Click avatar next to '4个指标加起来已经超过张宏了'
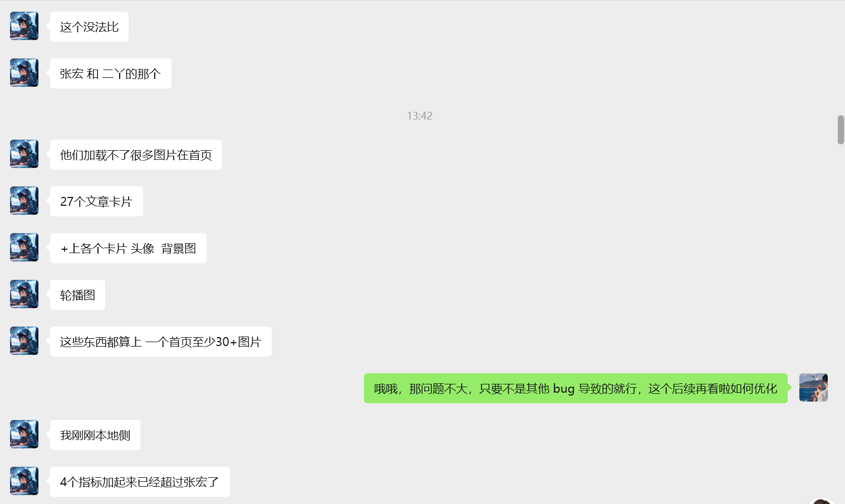Screen dimensions: 845x504 click(x=24, y=481)
